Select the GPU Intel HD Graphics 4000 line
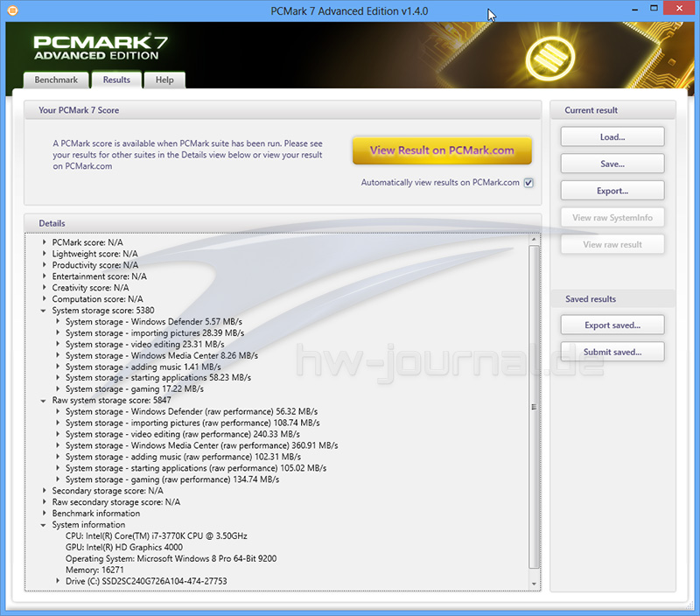Viewport: 700px width, 616px height. (x=124, y=547)
